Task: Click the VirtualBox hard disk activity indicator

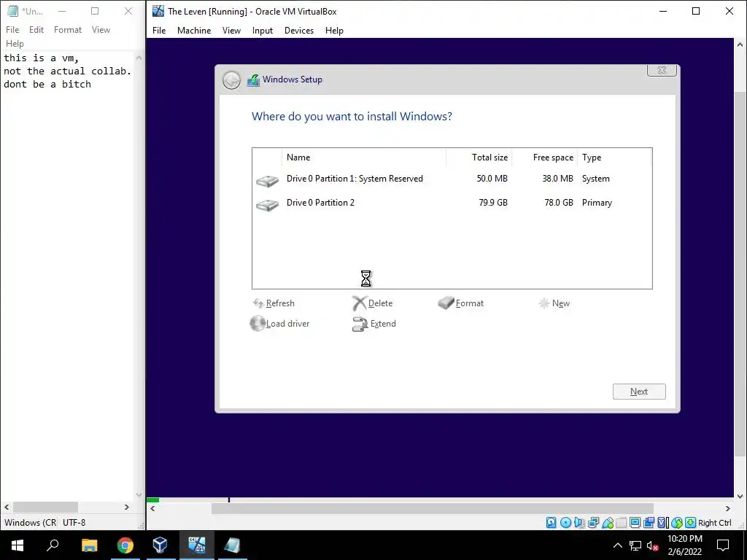Action: pyautogui.click(x=551, y=522)
